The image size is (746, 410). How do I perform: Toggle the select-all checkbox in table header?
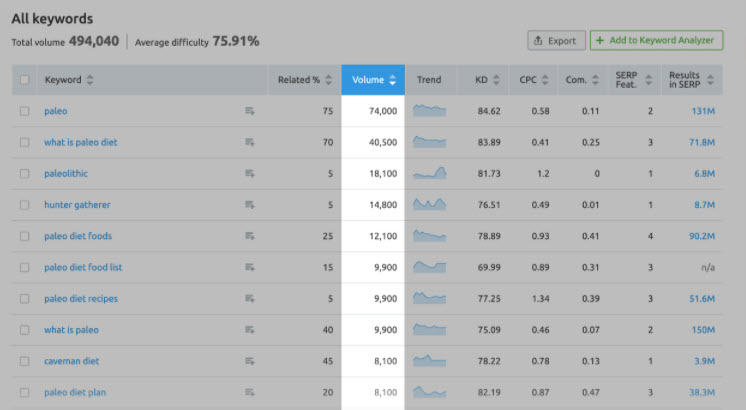coord(25,80)
